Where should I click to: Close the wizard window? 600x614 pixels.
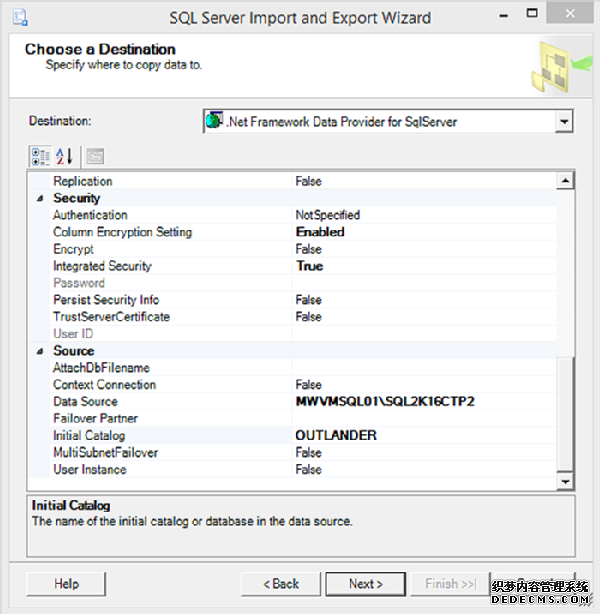pos(570,13)
